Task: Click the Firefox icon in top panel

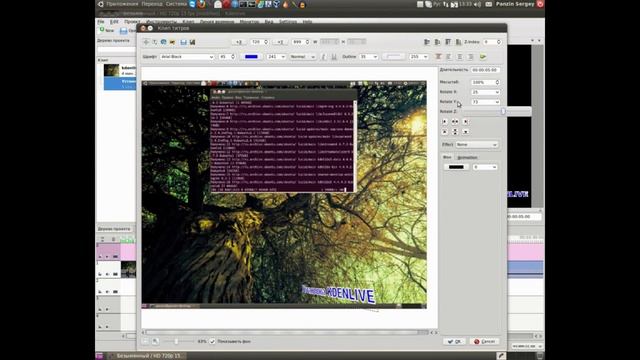Action: (x=202, y=4)
